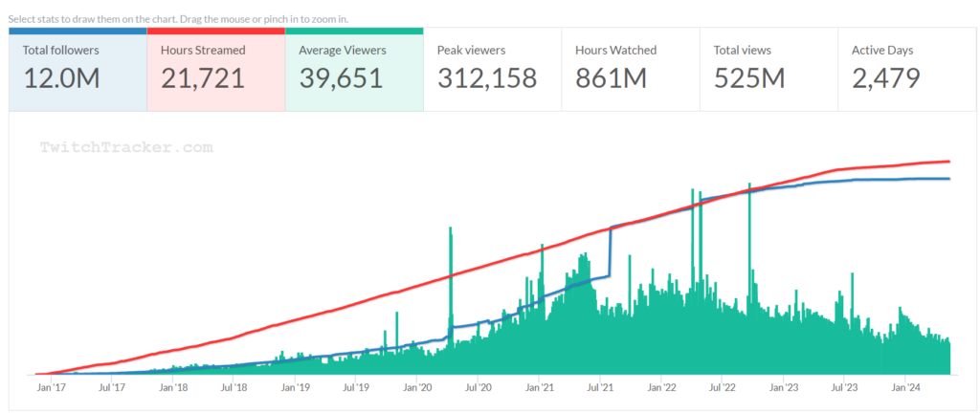Click the Jan '24 axis label
The width and height of the screenshot is (980, 413).
pos(906,388)
